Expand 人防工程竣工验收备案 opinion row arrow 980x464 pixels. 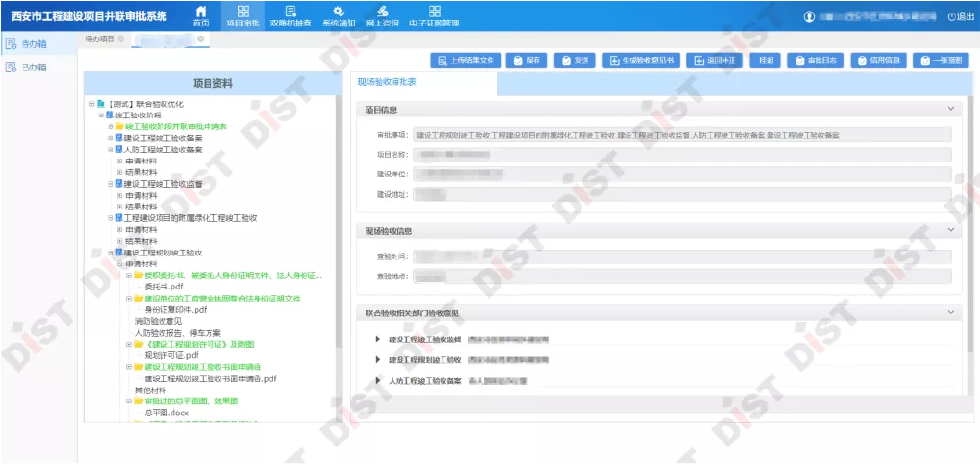coord(378,380)
